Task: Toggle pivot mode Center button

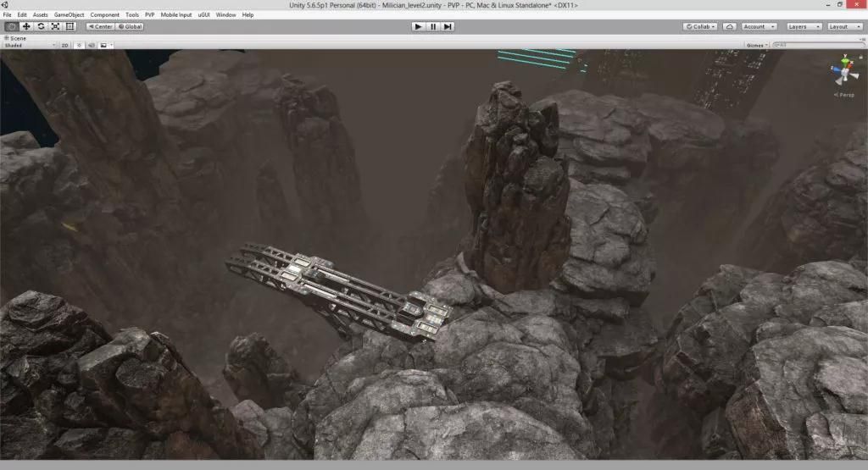Action: coord(100,26)
